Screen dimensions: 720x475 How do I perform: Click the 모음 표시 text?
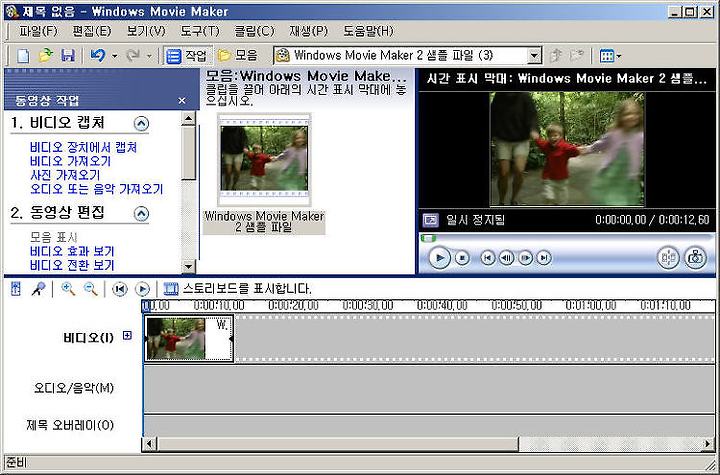(54, 238)
